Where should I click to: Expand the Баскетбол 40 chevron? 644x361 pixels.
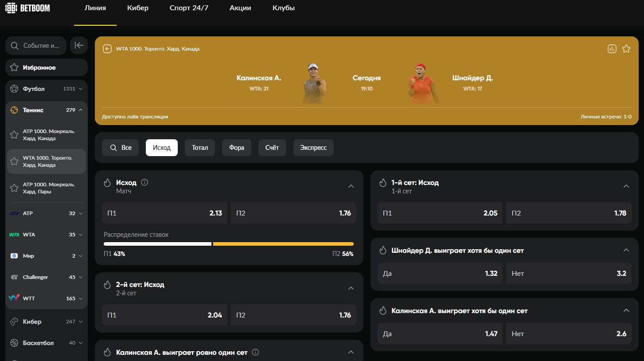coord(81,343)
